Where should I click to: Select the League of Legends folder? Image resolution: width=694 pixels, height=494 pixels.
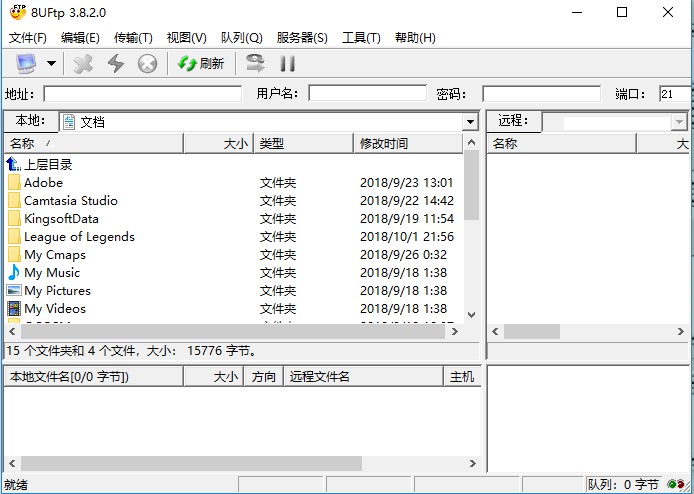coord(79,237)
